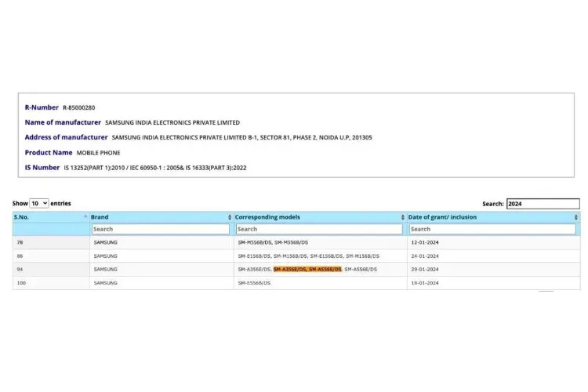Click sort arrows in Brand column header
Image resolution: width=588 pixels, height=392 pixels.
pos(229,217)
